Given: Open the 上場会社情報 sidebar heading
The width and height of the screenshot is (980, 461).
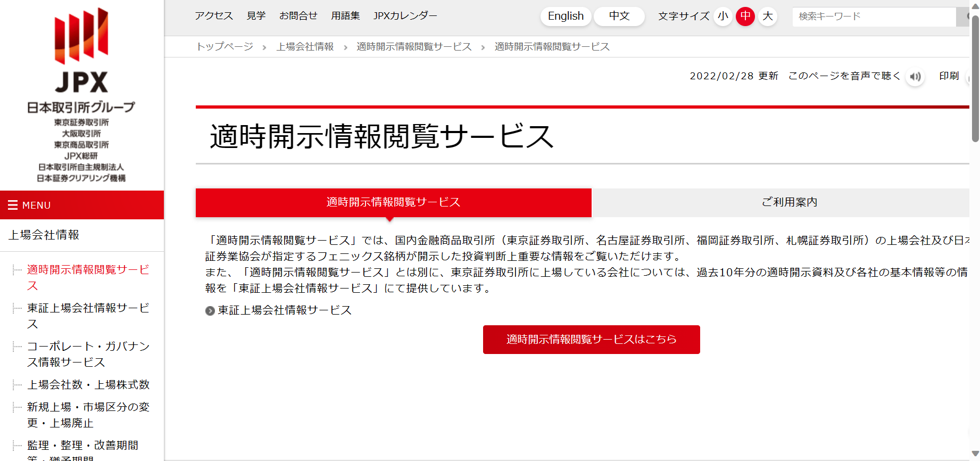Looking at the screenshot, I should point(44,235).
